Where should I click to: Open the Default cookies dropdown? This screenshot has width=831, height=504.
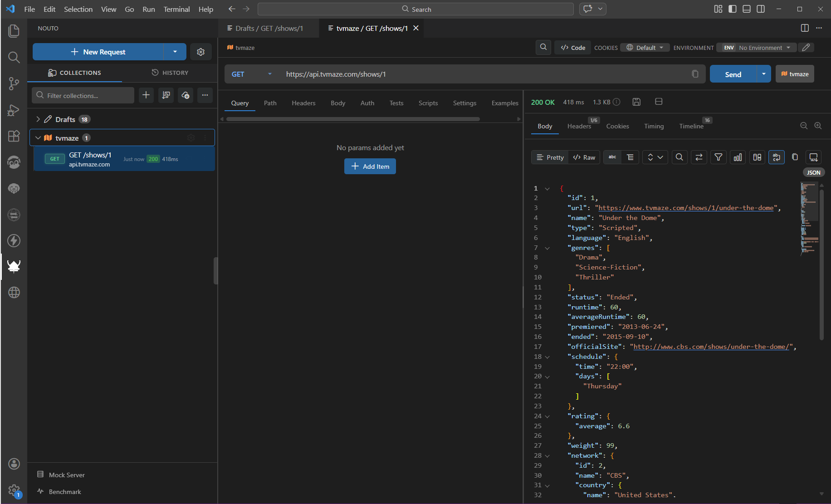645,48
